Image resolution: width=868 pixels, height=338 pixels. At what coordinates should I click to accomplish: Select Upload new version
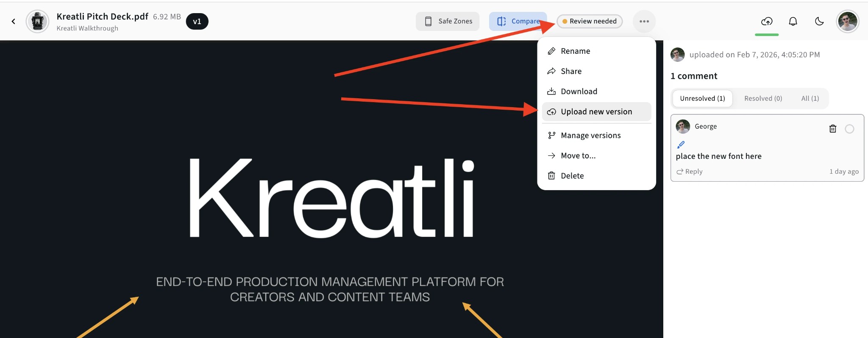pyautogui.click(x=596, y=112)
